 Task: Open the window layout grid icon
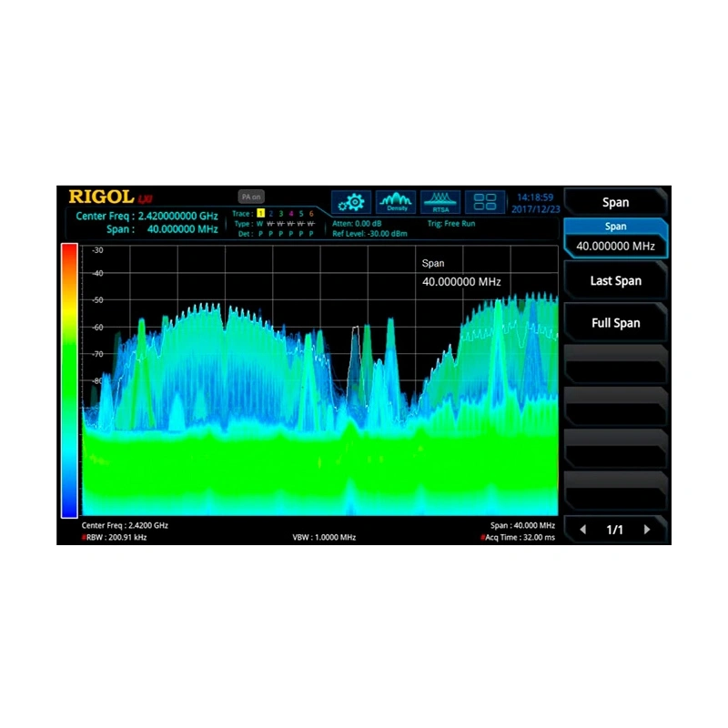[485, 202]
